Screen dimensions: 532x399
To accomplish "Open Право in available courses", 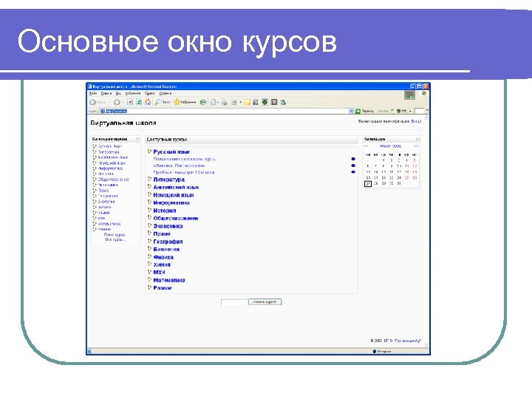I will click(x=162, y=233).
